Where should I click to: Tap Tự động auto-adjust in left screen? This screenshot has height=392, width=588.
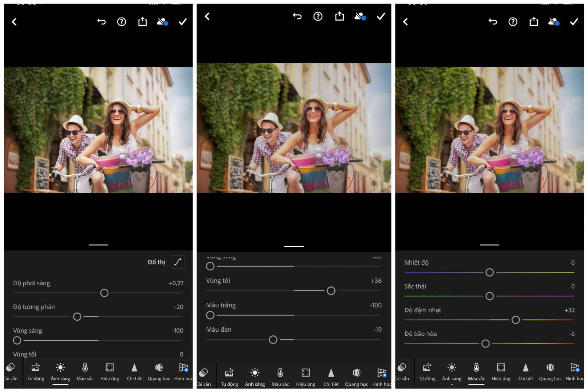pos(36,372)
